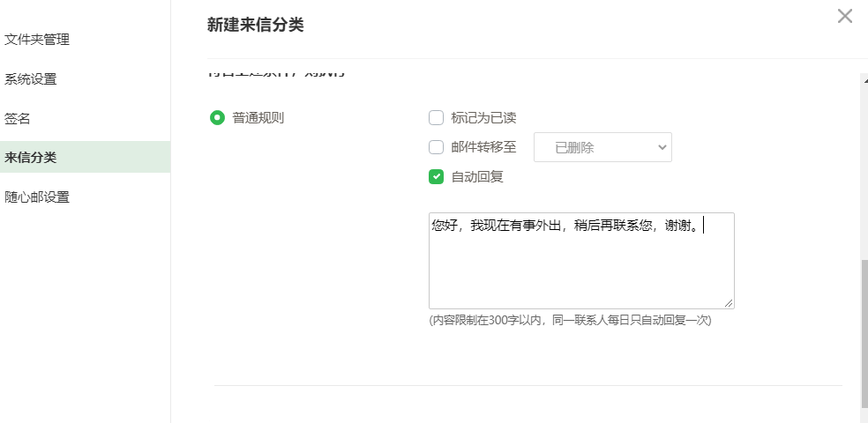
Task: Click the 邮件转移至 label text
Action: click(483, 147)
